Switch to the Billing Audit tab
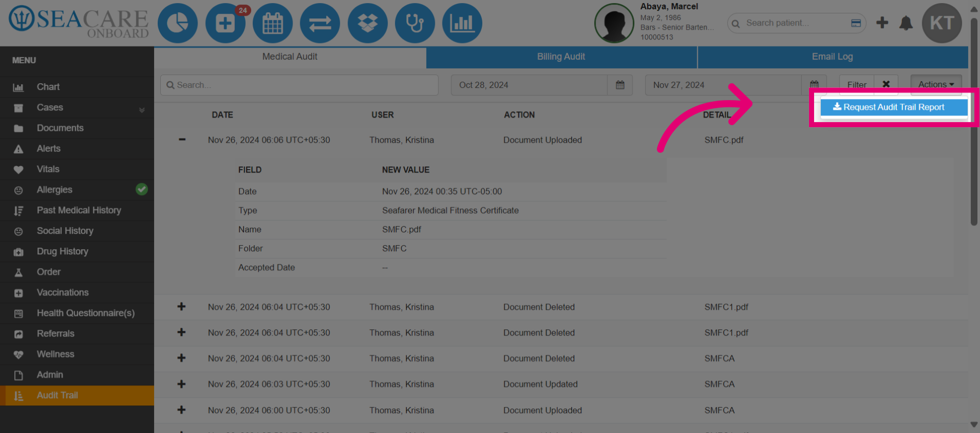This screenshot has height=433, width=980. [x=561, y=57]
